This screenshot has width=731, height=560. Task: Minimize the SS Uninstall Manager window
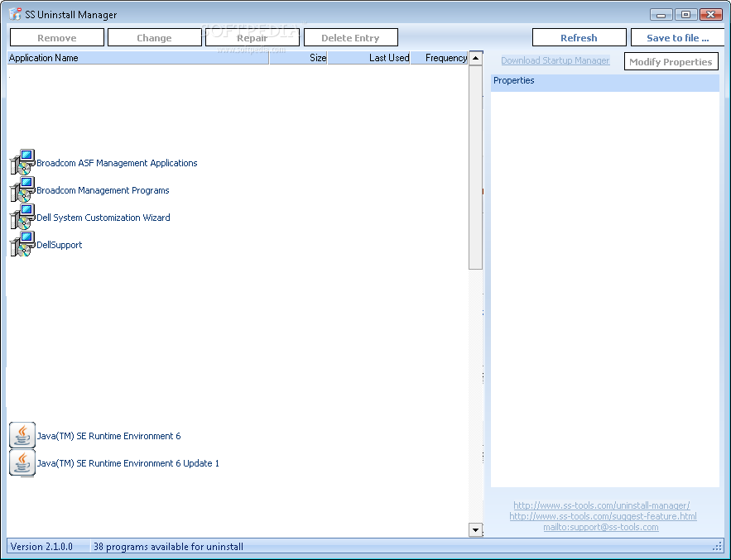661,14
